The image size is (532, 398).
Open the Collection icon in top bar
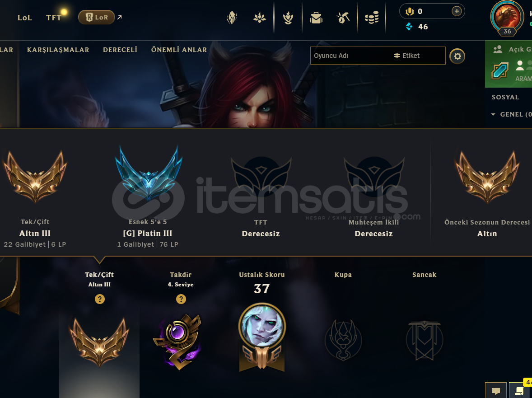tap(232, 18)
